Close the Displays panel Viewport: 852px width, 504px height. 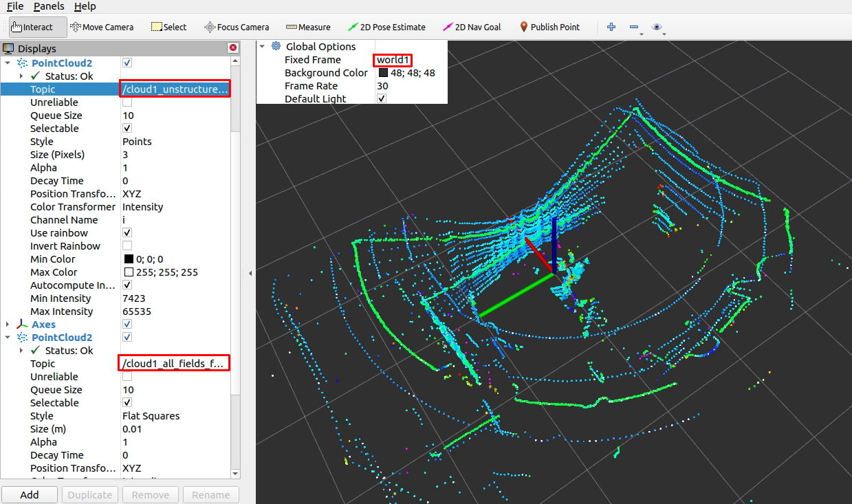pos(233,48)
